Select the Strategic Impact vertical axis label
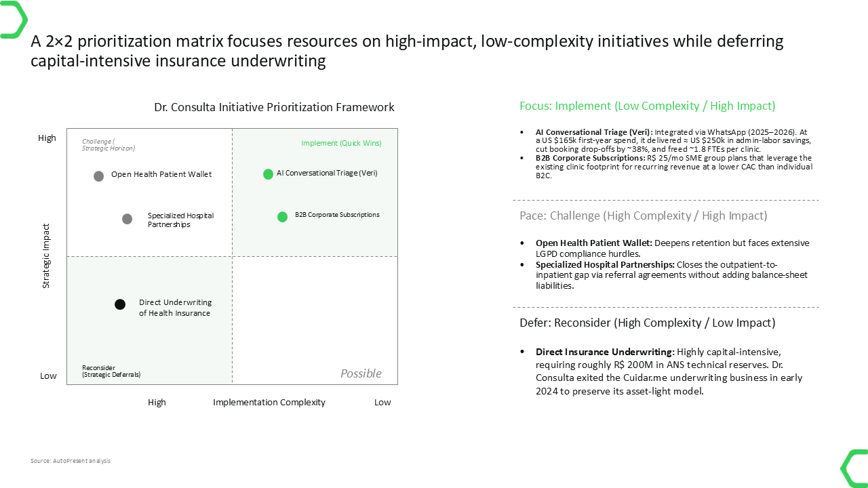This screenshot has width=868, height=488. click(x=46, y=256)
